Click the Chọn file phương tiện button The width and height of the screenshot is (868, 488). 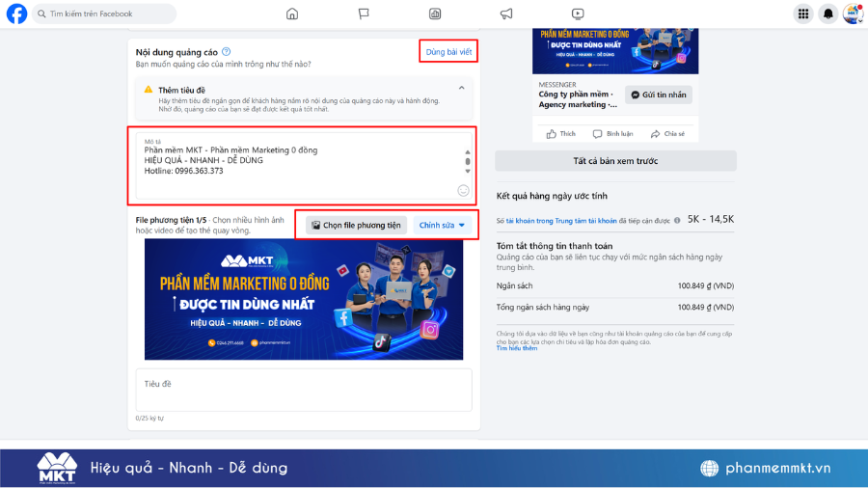coord(356,225)
